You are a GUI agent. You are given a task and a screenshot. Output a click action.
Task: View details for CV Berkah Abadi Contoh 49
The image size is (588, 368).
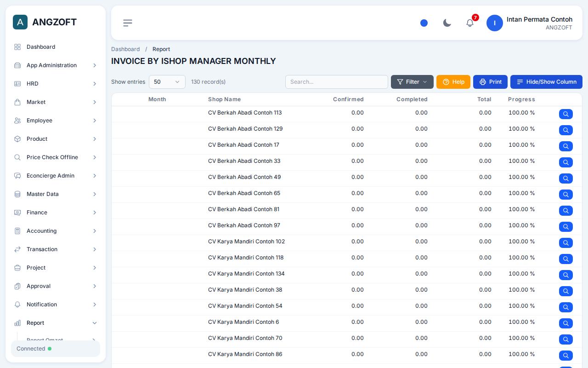(x=566, y=178)
